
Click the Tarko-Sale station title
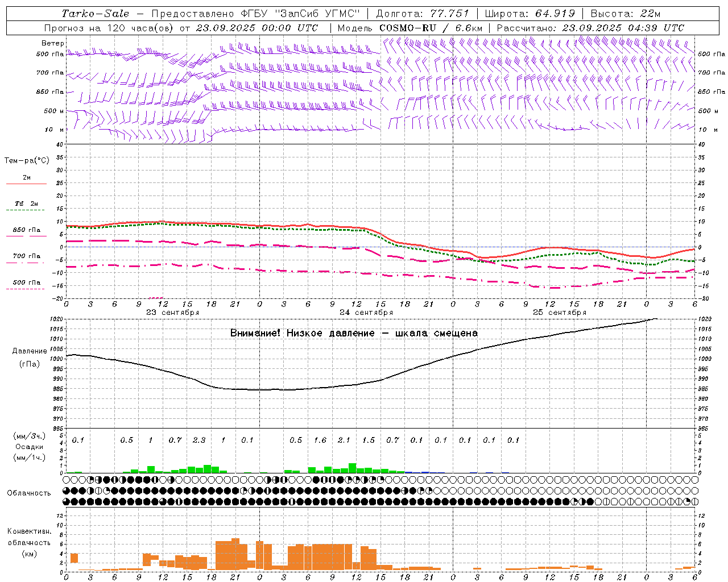click(95, 14)
